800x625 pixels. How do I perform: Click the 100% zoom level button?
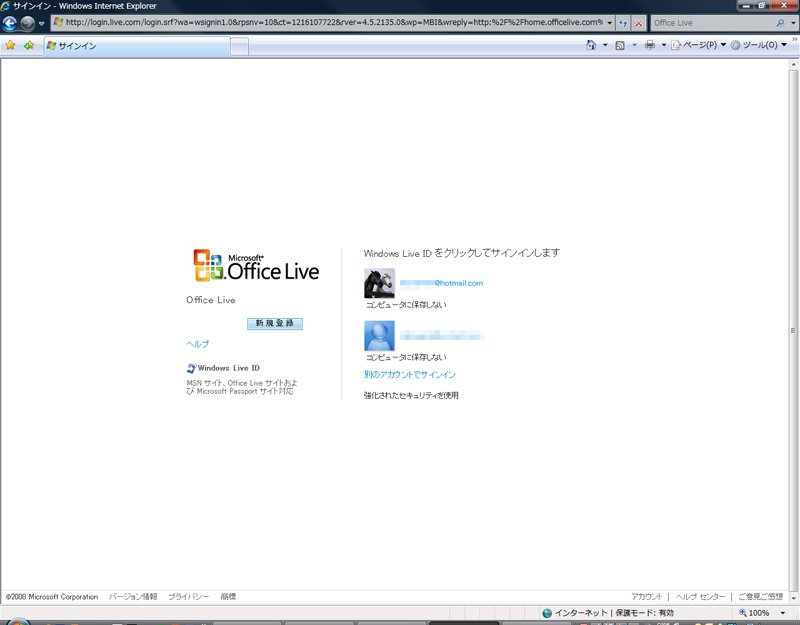754,613
